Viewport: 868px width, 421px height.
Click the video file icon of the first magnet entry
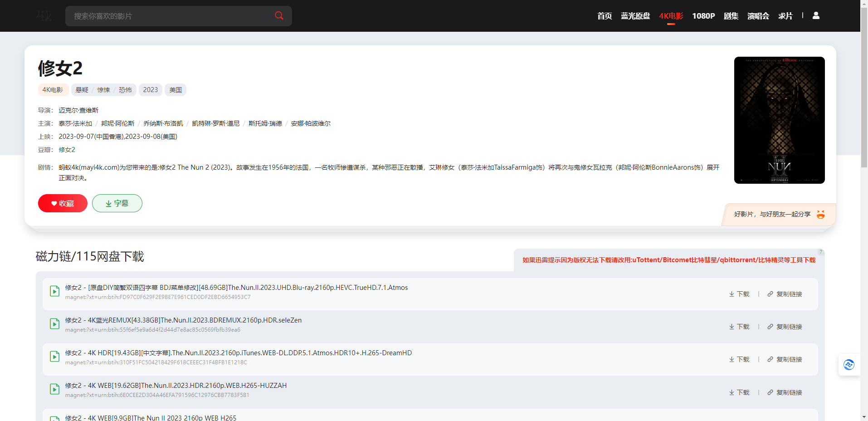tap(54, 291)
